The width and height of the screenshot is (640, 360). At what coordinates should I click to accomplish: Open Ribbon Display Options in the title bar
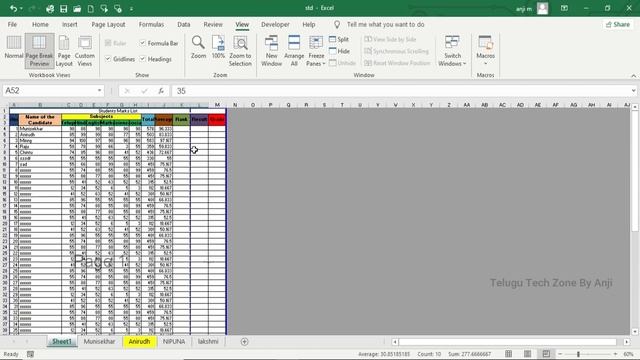(564, 8)
